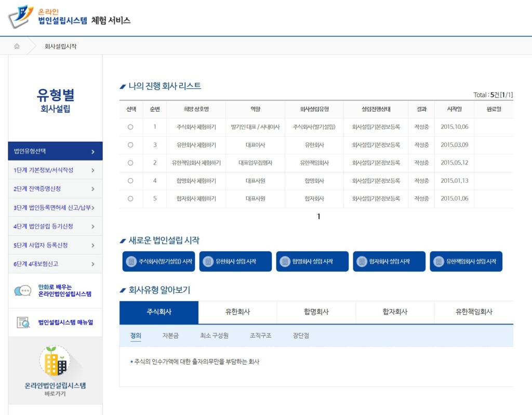This screenshot has height=415, width=532.
Task: Click icon on 합자회사 설립 시작 button
Action: pyautogui.click(x=362, y=261)
